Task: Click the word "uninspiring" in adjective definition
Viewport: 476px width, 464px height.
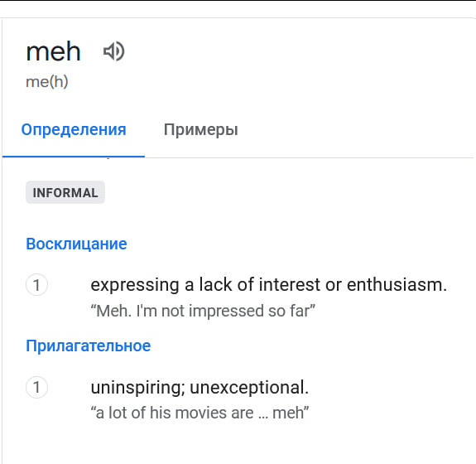Action: pyautogui.click(x=137, y=388)
